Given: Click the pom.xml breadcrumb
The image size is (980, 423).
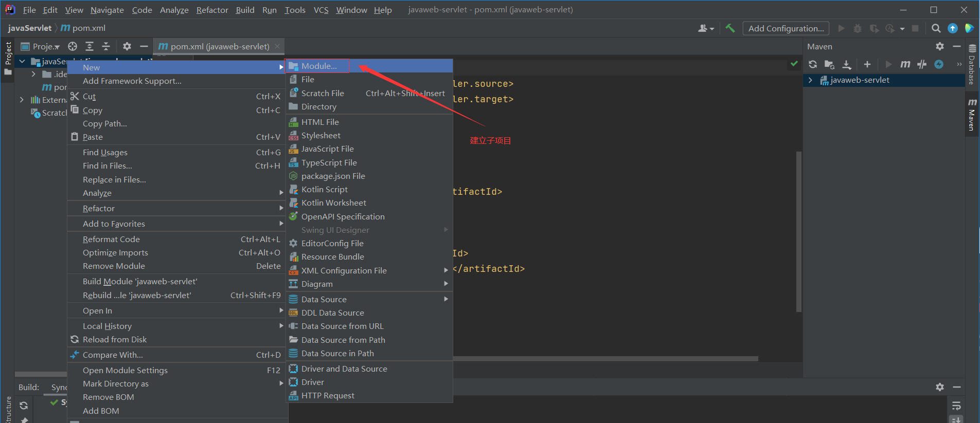Looking at the screenshot, I should coord(83,28).
